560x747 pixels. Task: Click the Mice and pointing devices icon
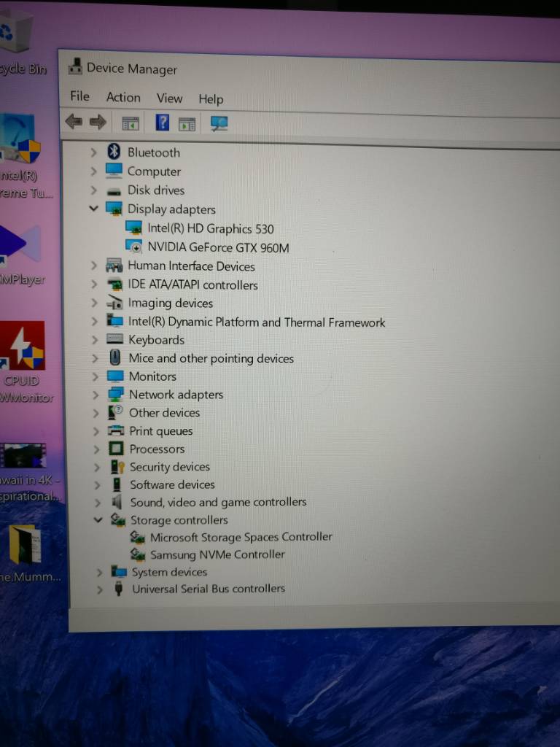pyautogui.click(x=115, y=357)
